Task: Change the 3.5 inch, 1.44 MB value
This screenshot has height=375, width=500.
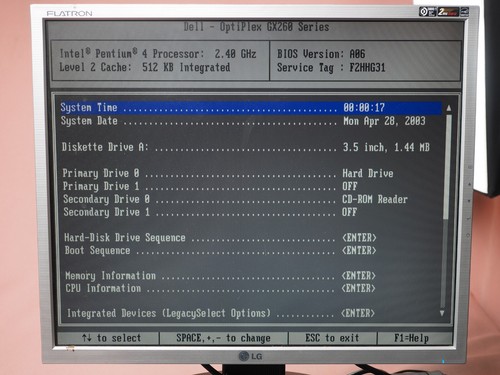Action: coord(386,147)
